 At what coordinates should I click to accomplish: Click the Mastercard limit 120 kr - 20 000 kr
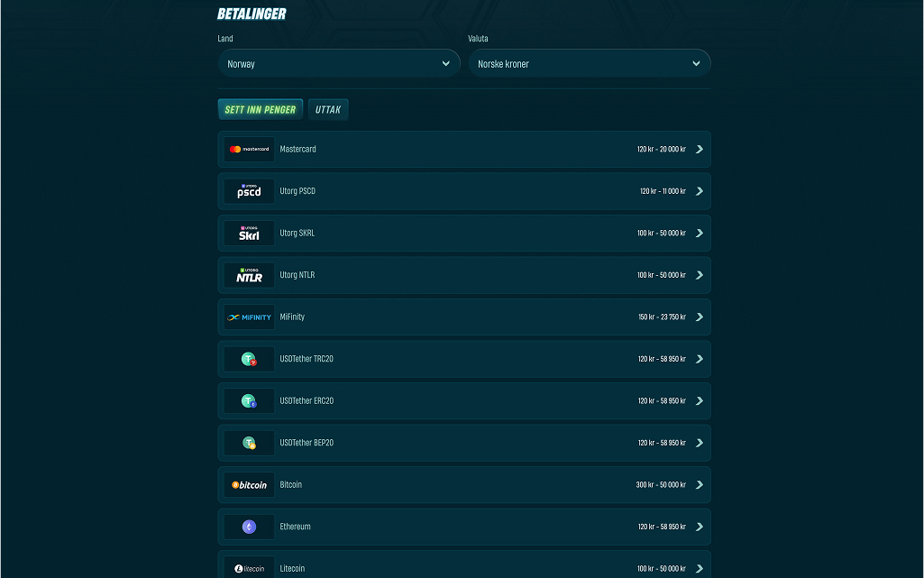[661, 149]
